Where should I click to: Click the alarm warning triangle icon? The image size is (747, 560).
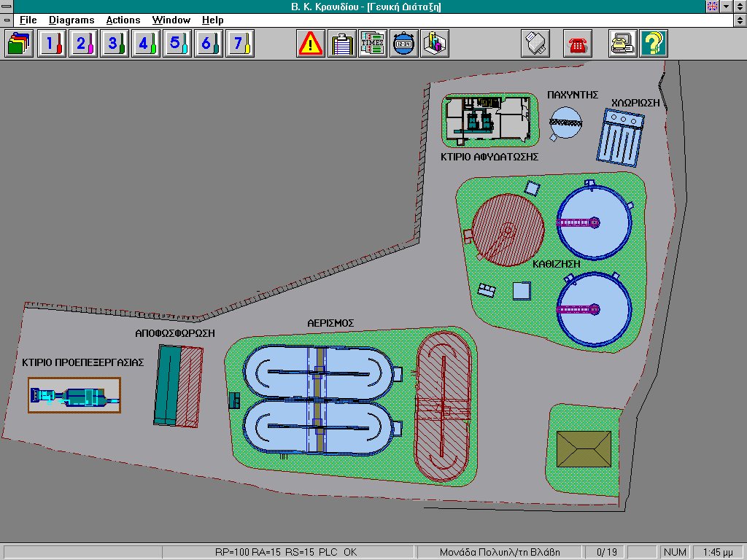tap(311, 44)
